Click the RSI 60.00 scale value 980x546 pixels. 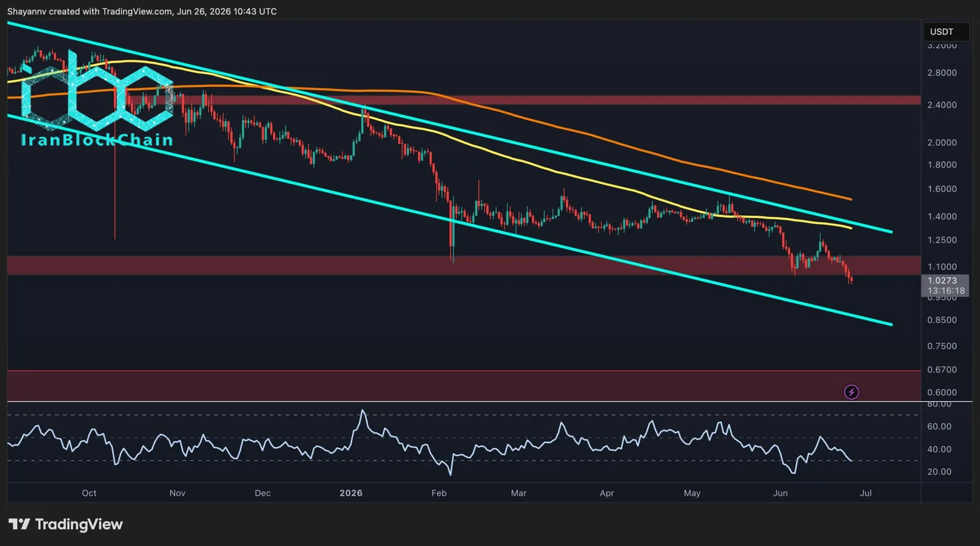939,427
